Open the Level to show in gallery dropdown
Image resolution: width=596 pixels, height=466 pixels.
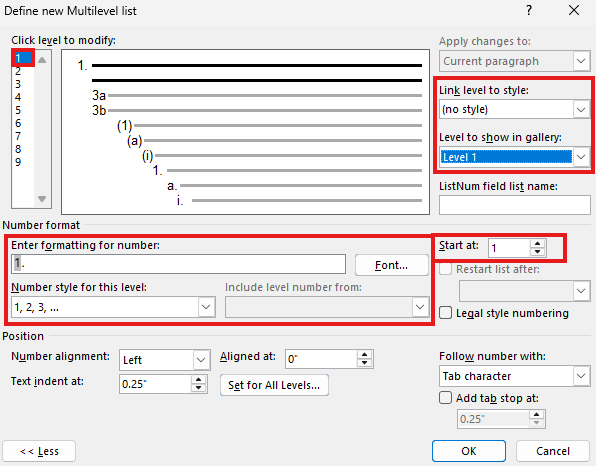pos(514,157)
